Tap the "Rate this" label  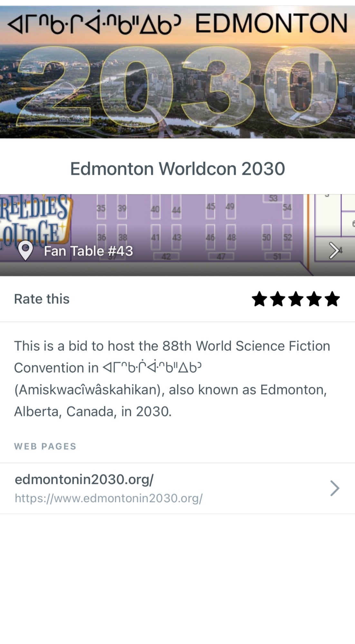pos(42,299)
